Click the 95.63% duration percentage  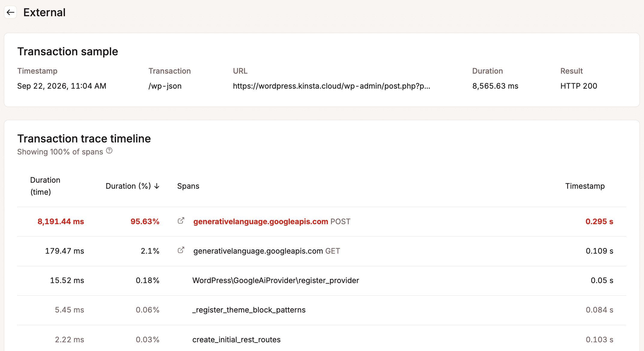click(145, 221)
